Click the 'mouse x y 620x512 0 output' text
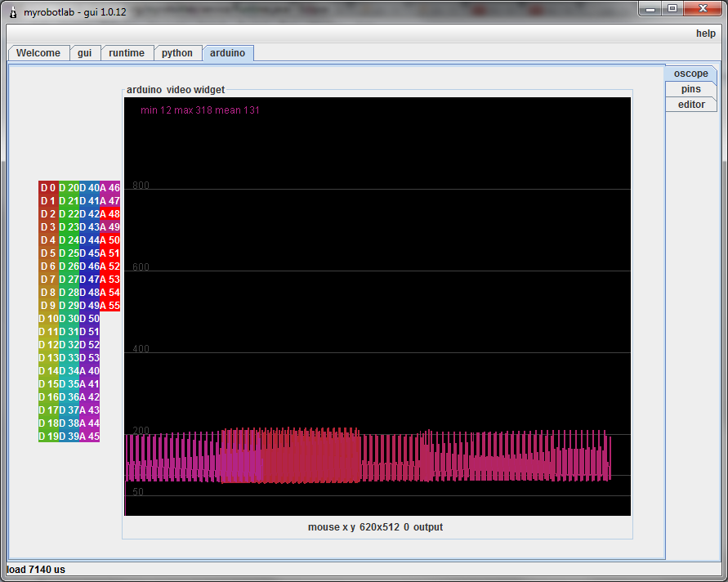Screen dimensions: 728x582 tap(375, 527)
